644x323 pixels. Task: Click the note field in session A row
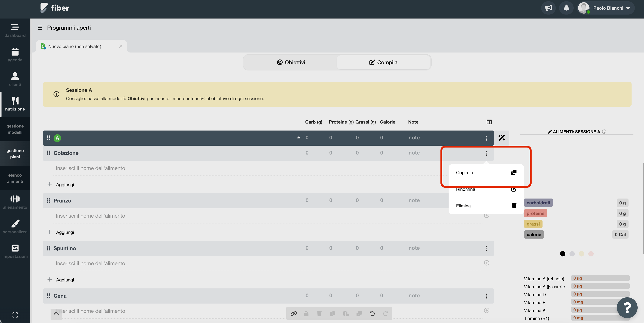[x=414, y=138]
